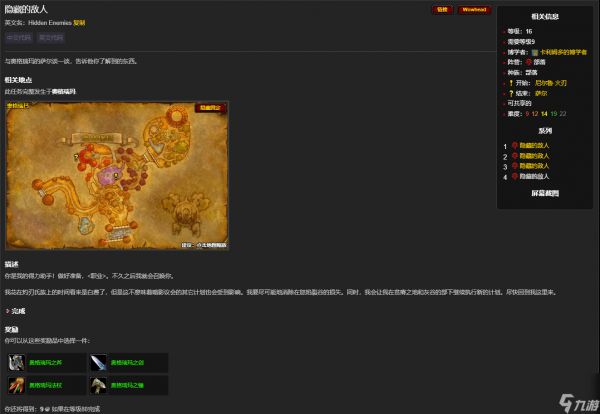Screen dimensions: 600x414
Task: Expand the 完成 section arrow
Action: coord(7,311)
